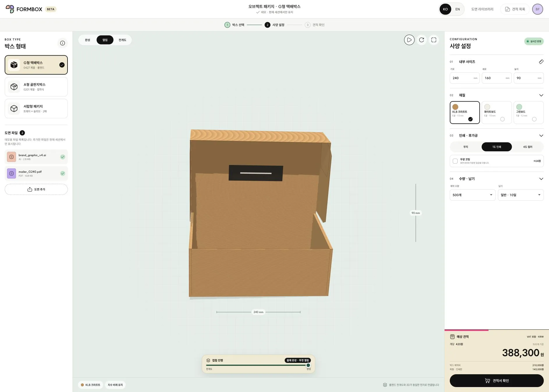549x392 pixels.
Task: Click the 치수 비례 유지 chip
Action: pyautogui.click(x=115, y=385)
